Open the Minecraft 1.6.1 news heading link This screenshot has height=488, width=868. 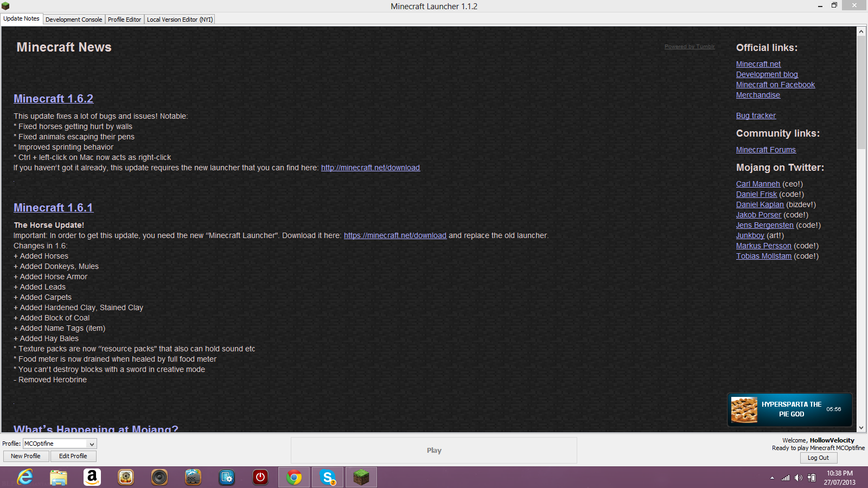click(54, 208)
